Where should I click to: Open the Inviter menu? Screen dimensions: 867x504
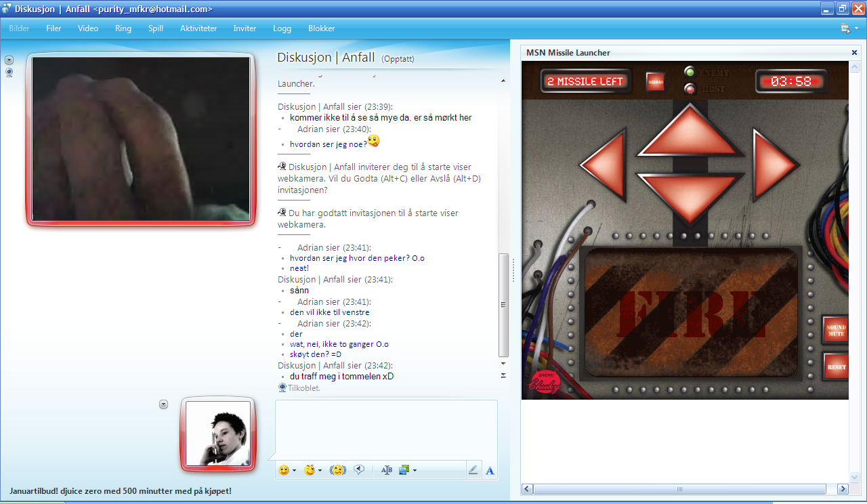tap(245, 28)
